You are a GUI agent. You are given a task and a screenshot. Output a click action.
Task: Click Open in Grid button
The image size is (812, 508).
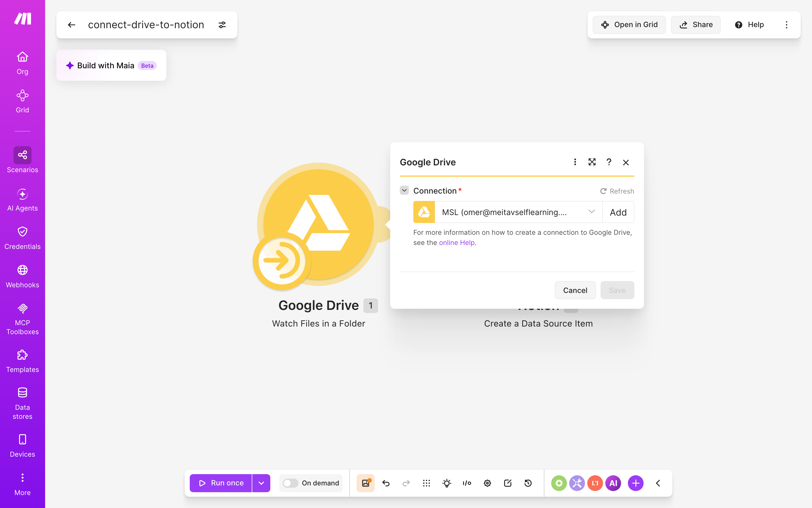tap(629, 25)
